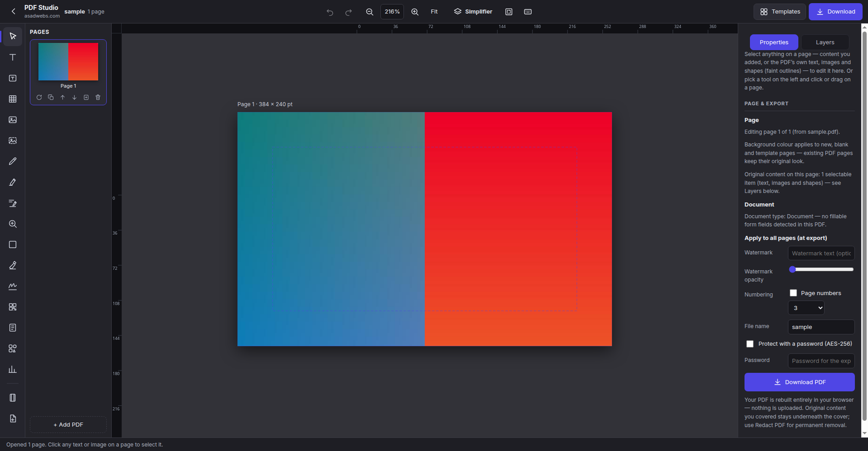Click the undo arrow in the top bar

pos(330,12)
